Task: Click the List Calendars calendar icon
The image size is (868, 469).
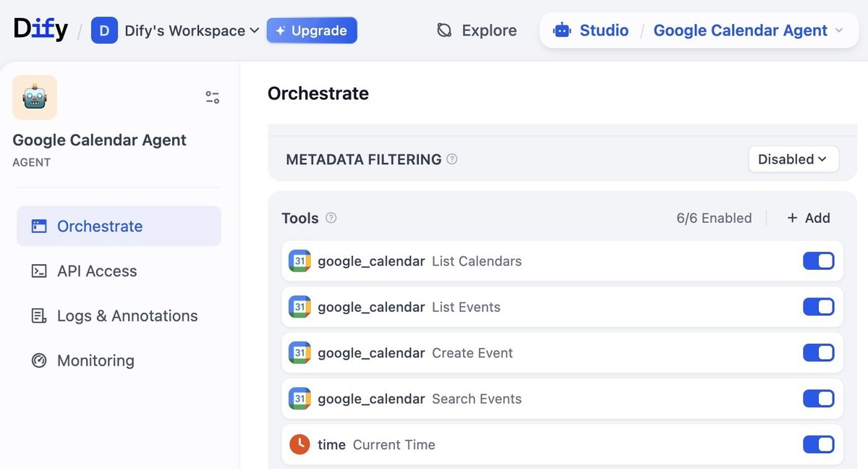Action: click(299, 261)
